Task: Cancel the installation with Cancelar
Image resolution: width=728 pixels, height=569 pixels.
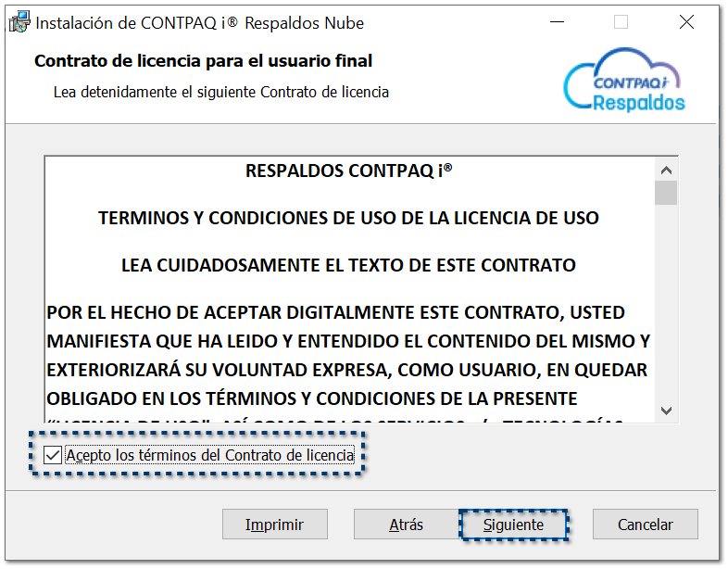Action: (x=646, y=525)
